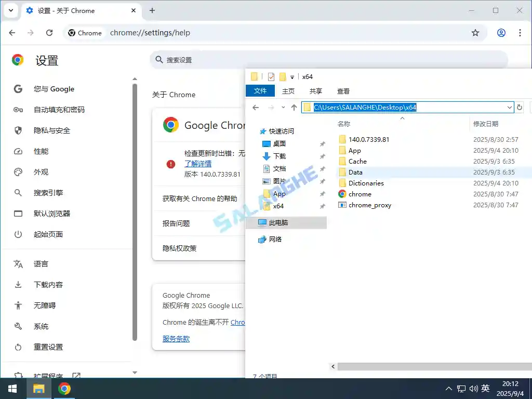Unpin 桌面 from Quick Access
Viewport: 532px width, 399px height.
(322, 143)
